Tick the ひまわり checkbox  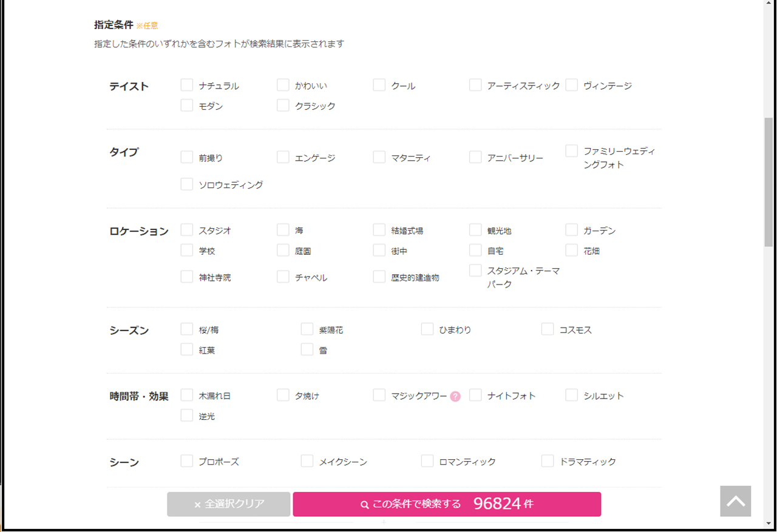(427, 329)
